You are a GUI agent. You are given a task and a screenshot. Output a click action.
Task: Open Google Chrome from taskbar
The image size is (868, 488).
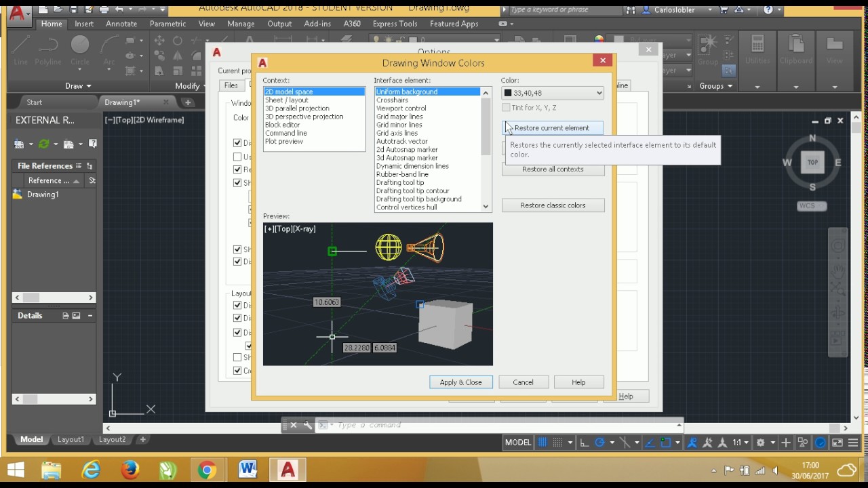(x=208, y=470)
